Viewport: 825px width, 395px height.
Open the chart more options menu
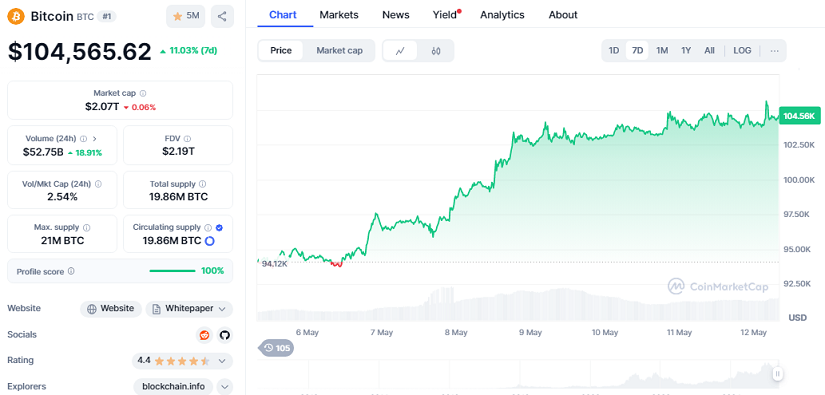pyautogui.click(x=774, y=50)
